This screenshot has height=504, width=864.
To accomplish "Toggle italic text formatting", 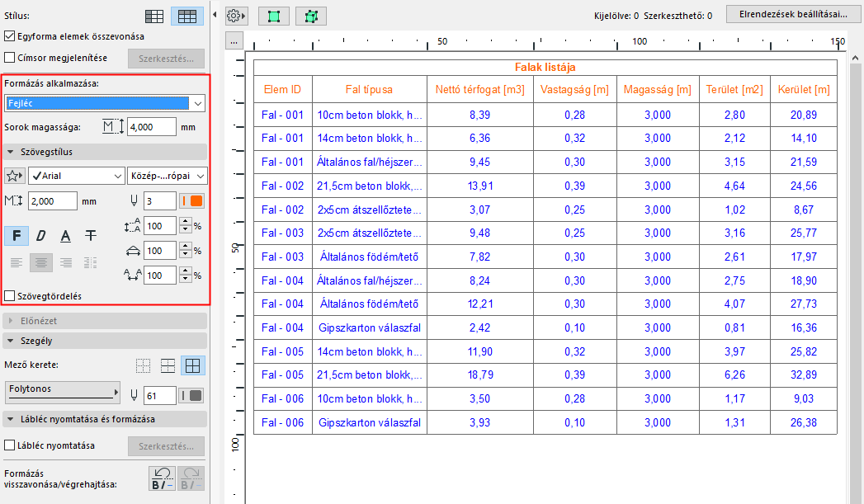I will coord(40,236).
